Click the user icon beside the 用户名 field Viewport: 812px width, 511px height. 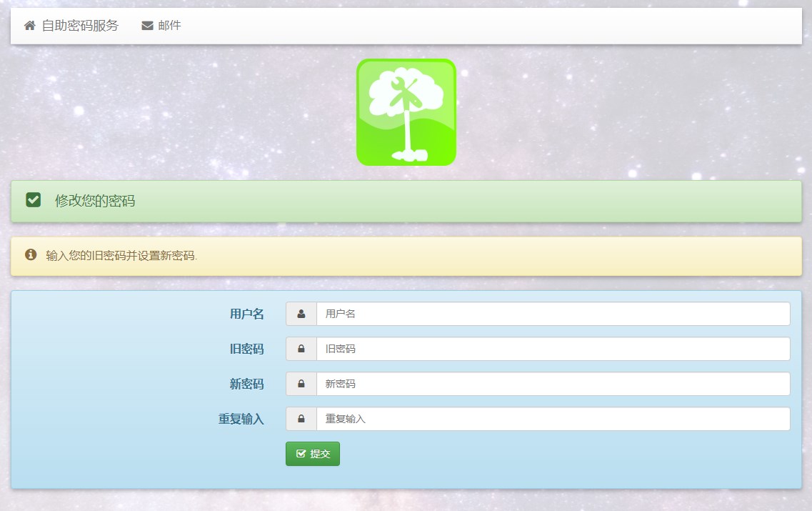click(301, 314)
